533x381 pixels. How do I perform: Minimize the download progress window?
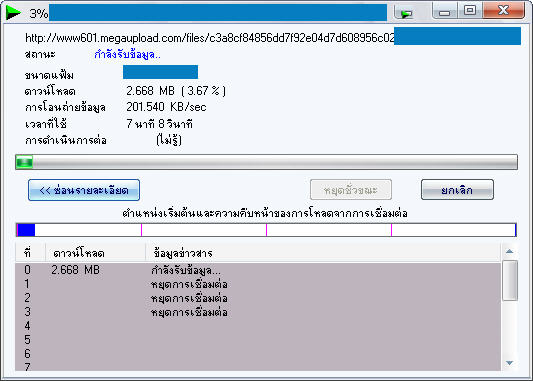[444, 11]
